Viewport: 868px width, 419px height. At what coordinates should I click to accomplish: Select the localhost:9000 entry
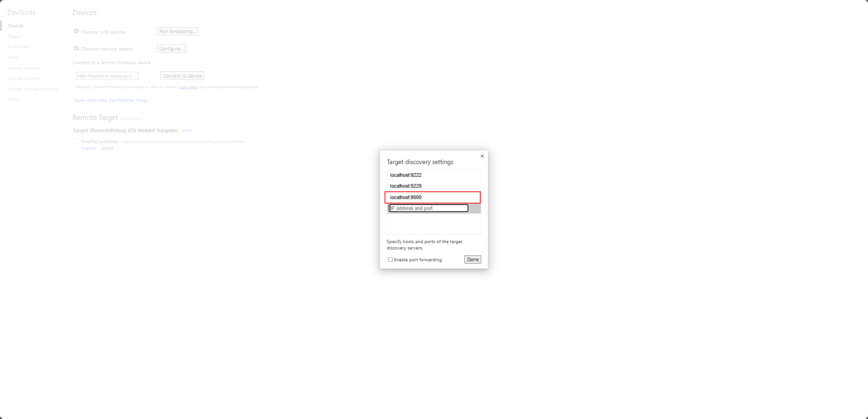pyautogui.click(x=433, y=197)
